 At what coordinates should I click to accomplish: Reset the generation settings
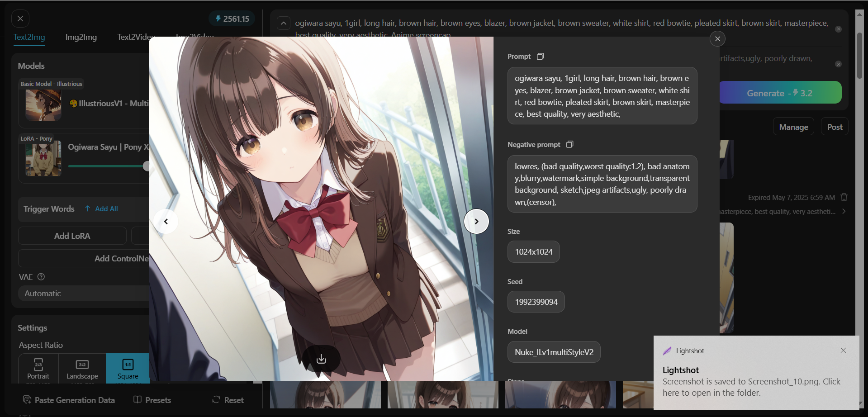tap(228, 400)
